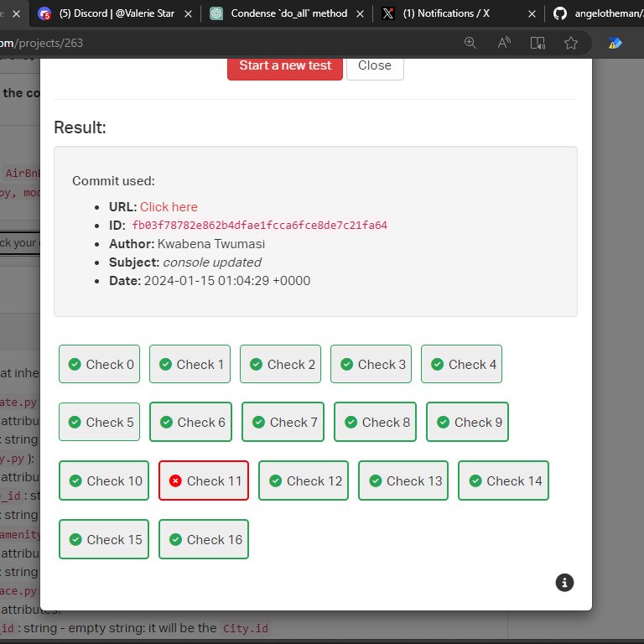Click the commit date 2024-01-15 text

(227, 281)
